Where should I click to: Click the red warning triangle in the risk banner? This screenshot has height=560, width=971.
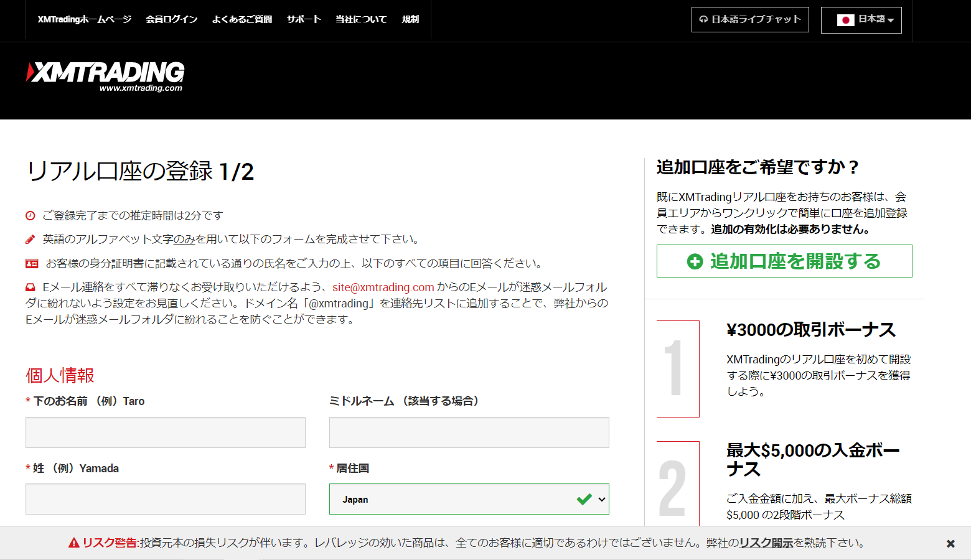[x=73, y=543]
